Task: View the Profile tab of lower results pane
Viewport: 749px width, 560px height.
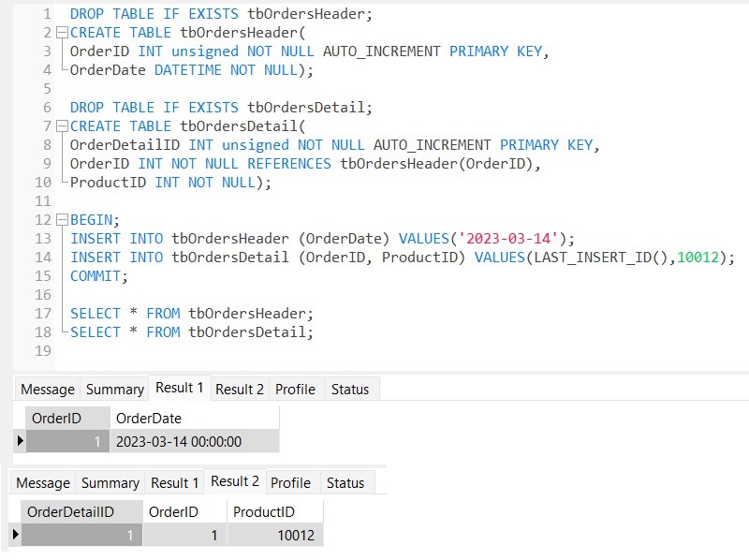Action: click(291, 482)
